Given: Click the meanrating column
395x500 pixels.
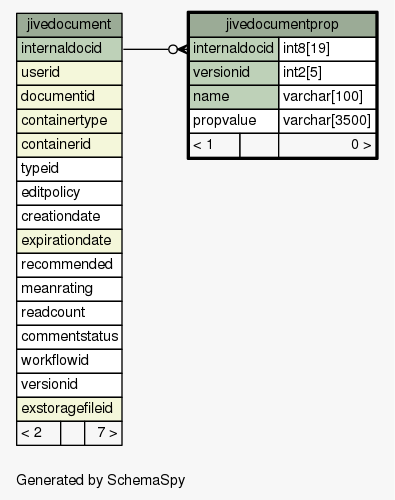Looking at the screenshot, I should click(69, 289).
